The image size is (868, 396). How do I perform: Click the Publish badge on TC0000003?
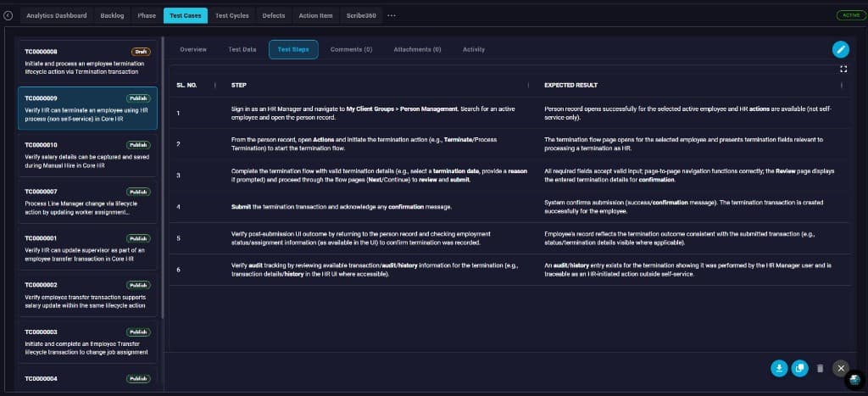(x=138, y=332)
